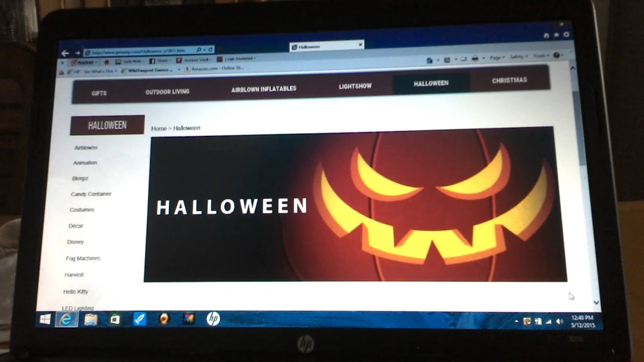Select the Halloween browser tab
The width and height of the screenshot is (644, 362).
[326, 46]
